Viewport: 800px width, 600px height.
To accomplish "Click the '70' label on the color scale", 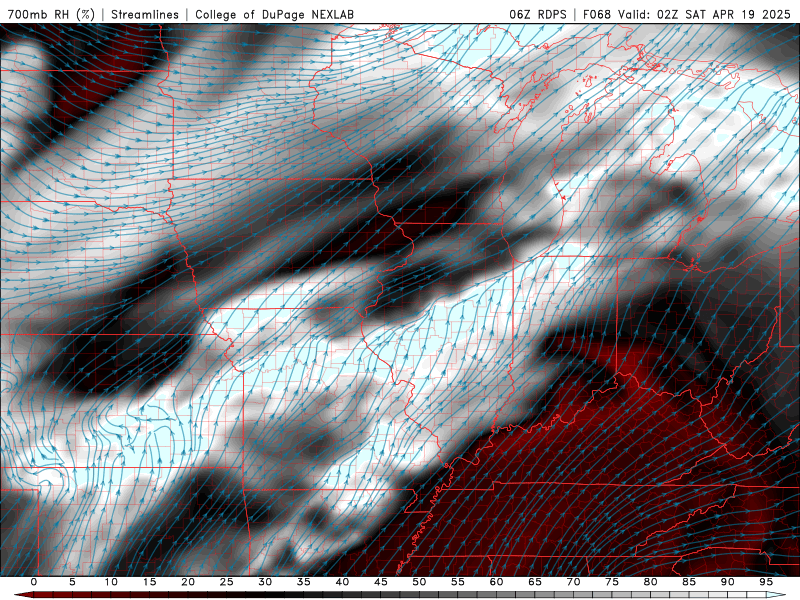I will [573, 582].
